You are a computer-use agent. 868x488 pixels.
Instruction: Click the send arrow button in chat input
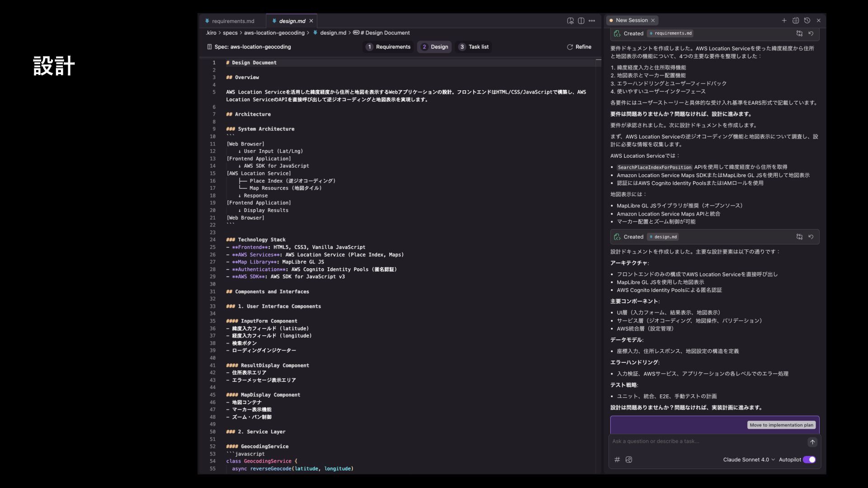(812, 442)
